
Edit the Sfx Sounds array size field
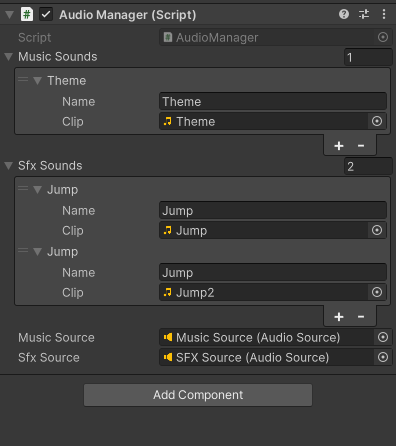368,166
